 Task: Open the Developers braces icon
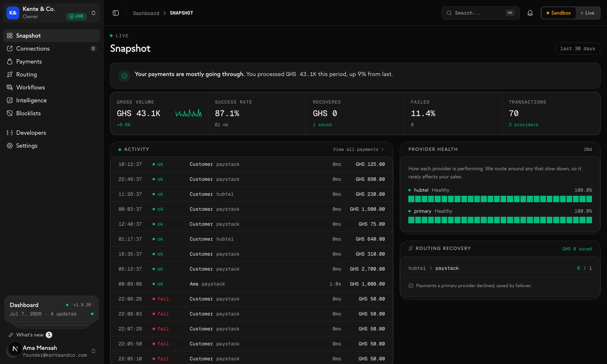10,133
